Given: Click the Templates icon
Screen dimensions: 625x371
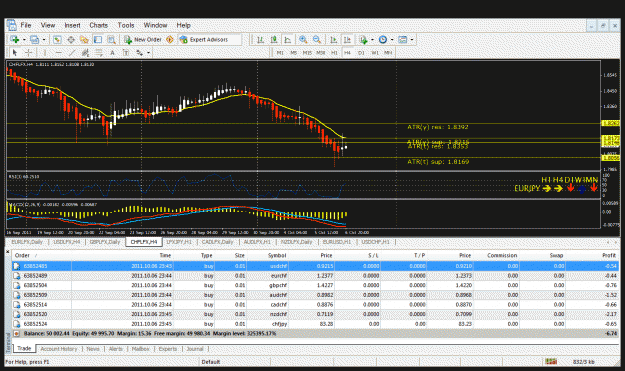Looking at the screenshot, I should [403, 39].
